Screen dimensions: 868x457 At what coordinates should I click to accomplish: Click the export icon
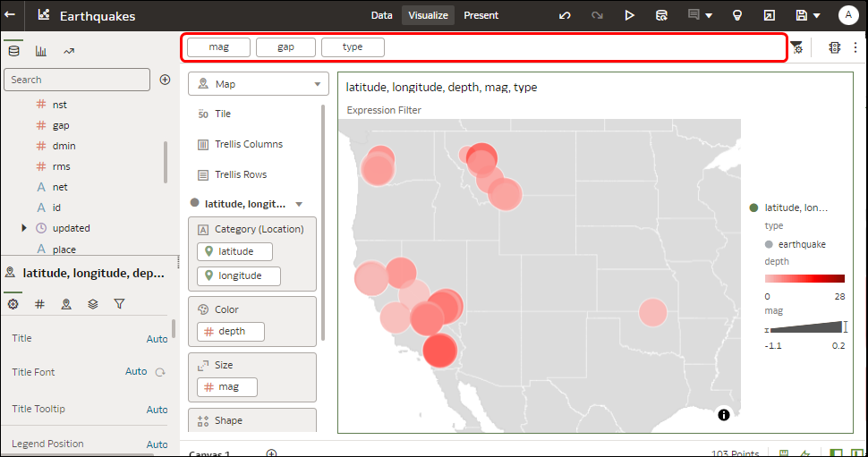(x=769, y=15)
